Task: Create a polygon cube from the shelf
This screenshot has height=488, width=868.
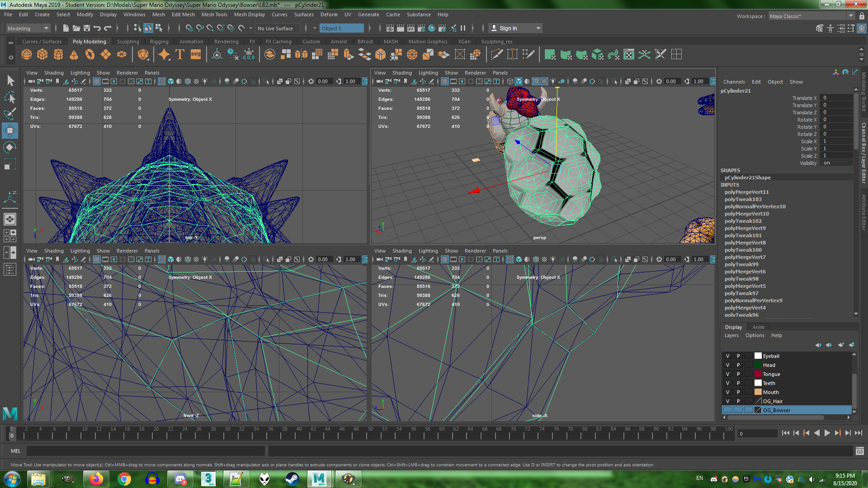Action: (x=42, y=55)
